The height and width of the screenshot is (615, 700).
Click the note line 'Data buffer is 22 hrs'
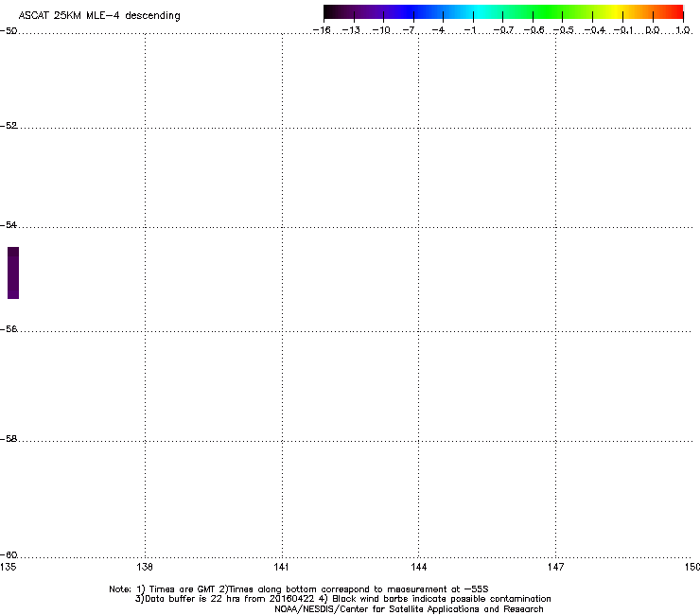pos(342,599)
